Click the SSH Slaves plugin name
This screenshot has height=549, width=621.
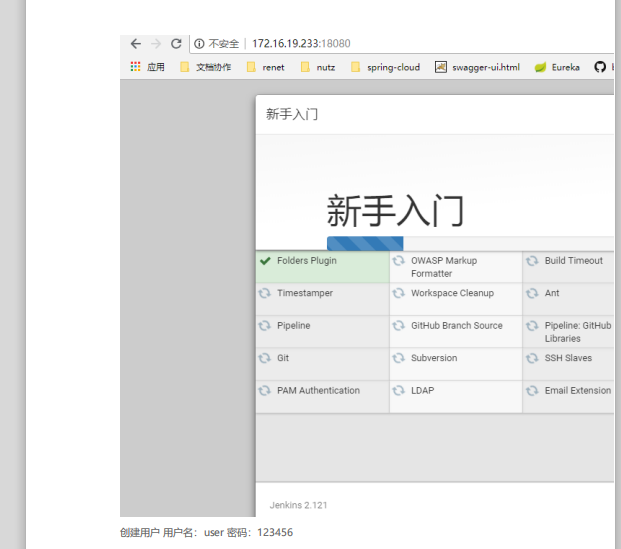[568, 358]
